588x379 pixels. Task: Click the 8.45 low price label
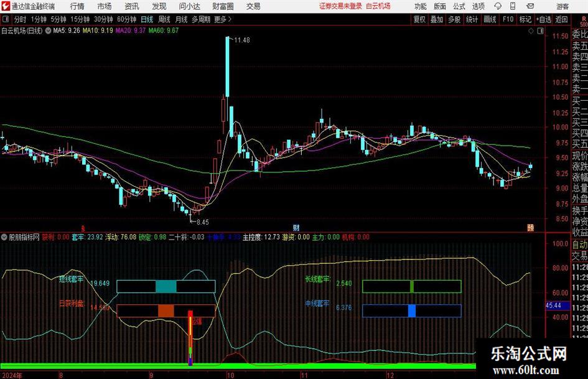coord(202,222)
